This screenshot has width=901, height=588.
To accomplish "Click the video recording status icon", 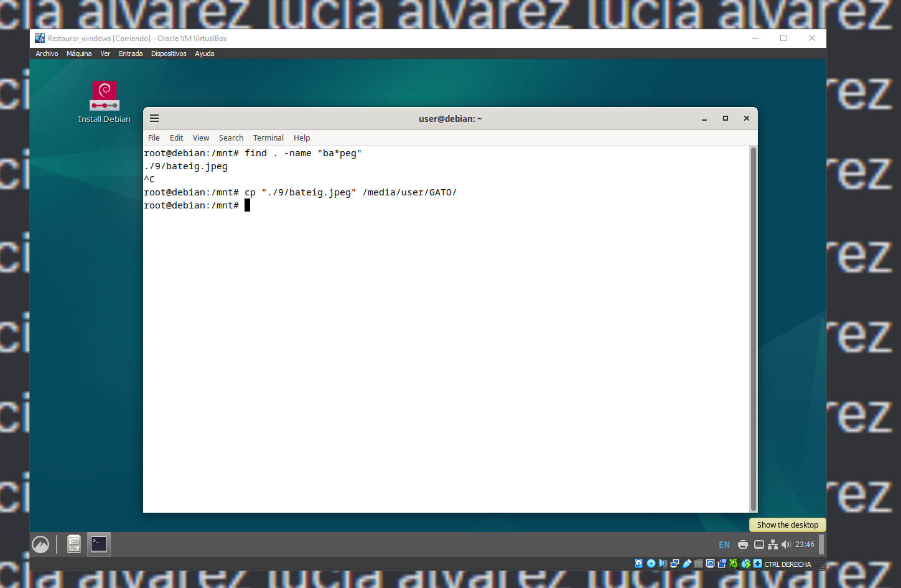I will [x=722, y=564].
